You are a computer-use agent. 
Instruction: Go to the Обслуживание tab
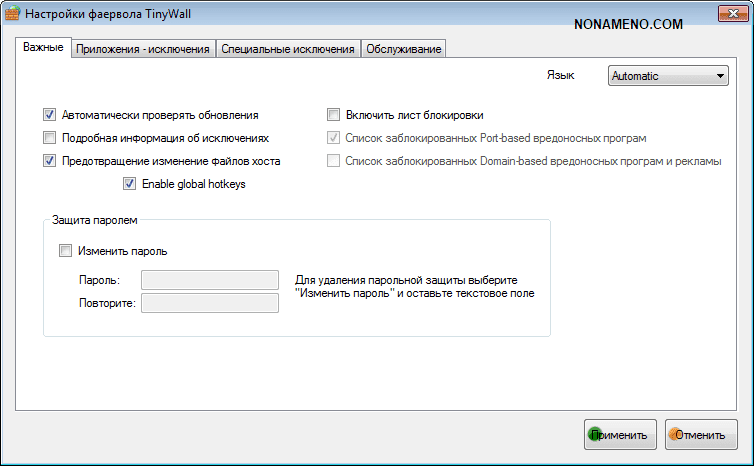(x=403, y=49)
